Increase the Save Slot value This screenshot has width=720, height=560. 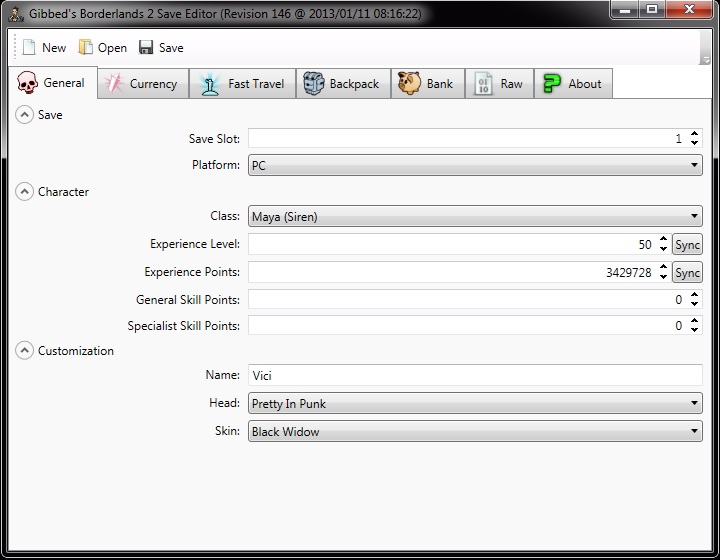(694, 134)
